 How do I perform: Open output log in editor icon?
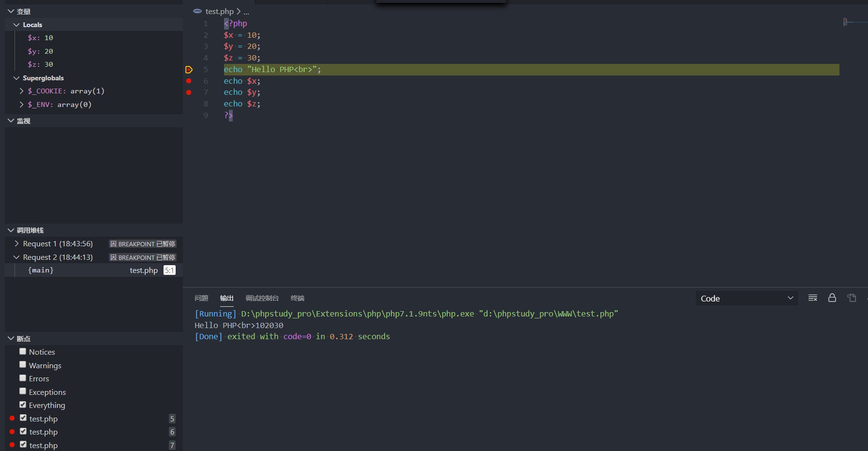pyautogui.click(x=852, y=298)
